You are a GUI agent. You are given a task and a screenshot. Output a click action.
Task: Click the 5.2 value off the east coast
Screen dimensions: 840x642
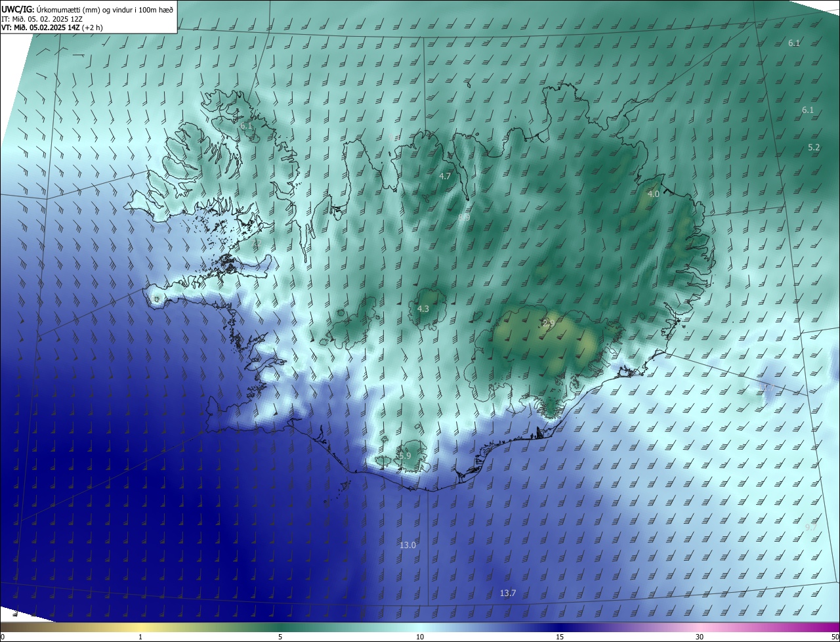pos(814,148)
